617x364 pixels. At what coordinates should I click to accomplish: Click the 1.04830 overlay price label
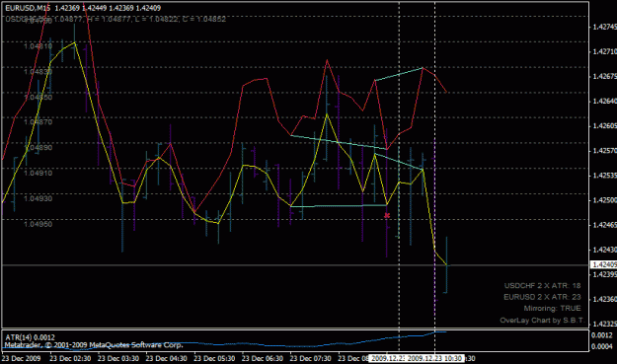click(38, 72)
